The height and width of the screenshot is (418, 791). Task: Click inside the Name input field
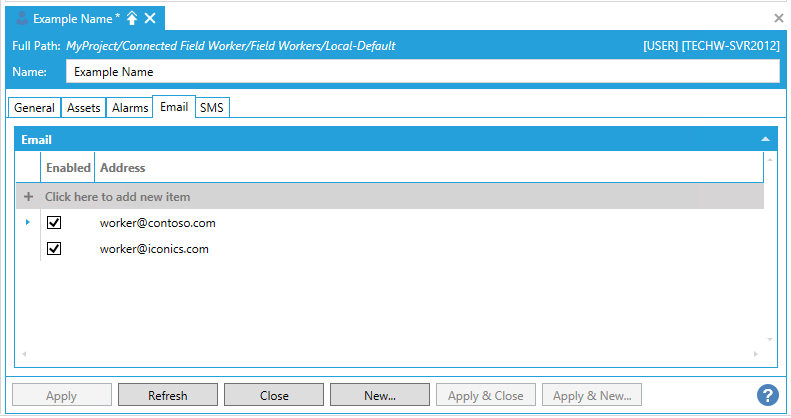420,71
